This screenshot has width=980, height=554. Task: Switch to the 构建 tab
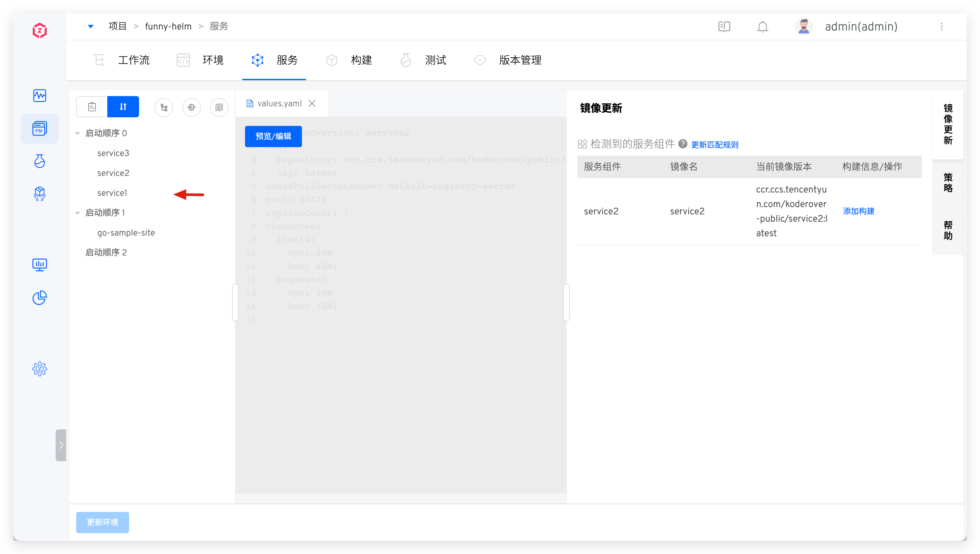pyautogui.click(x=361, y=60)
